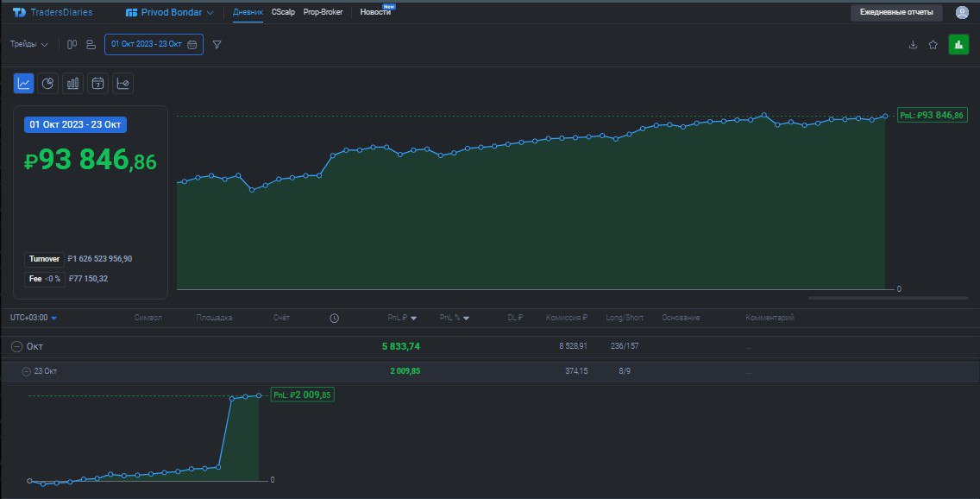
Task: Click the Ежедневные отчеты button
Action: tap(897, 12)
